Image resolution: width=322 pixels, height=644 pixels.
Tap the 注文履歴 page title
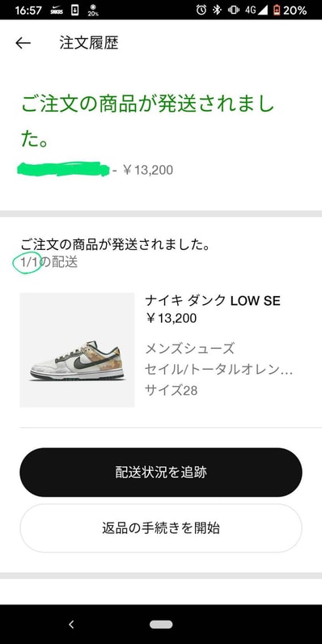tap(89, 43)
